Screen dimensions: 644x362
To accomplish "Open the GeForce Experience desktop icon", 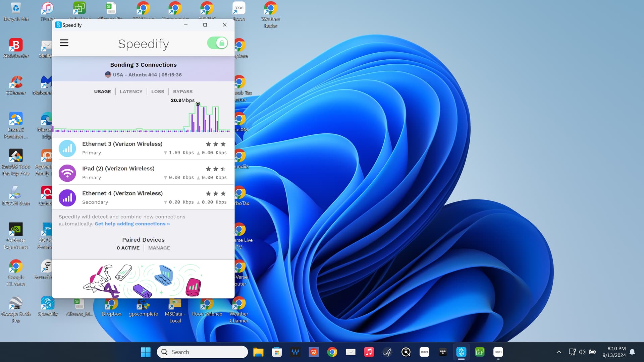I will (x=16, y=236).
